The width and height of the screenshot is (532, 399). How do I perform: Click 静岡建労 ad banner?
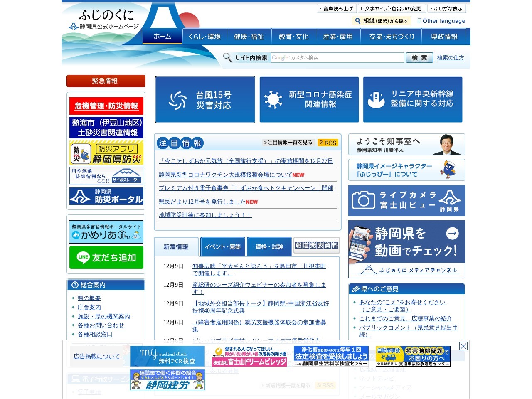pos(167,380)
